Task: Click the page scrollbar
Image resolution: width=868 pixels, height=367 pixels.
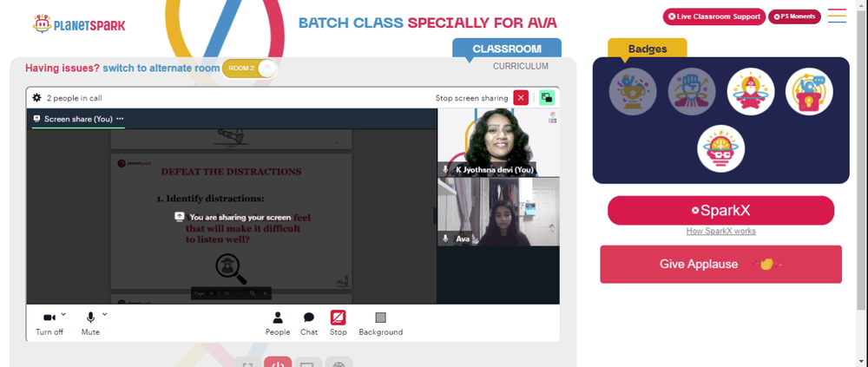Action: point(861,161)
